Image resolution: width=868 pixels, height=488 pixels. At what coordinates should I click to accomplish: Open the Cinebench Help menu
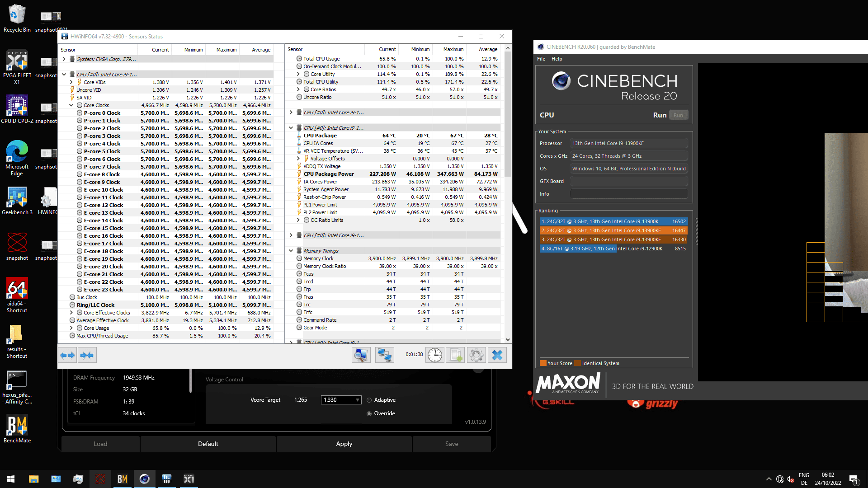(x=557, y=59)
